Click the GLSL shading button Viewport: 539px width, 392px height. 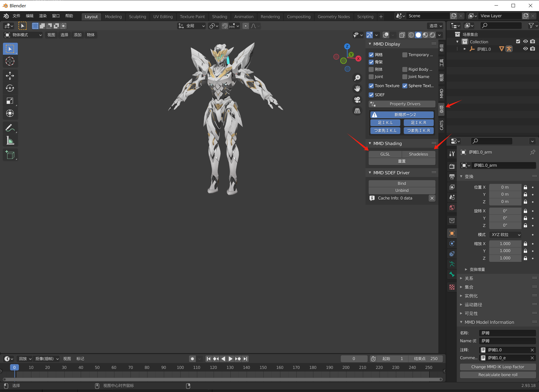coord(385,154)
